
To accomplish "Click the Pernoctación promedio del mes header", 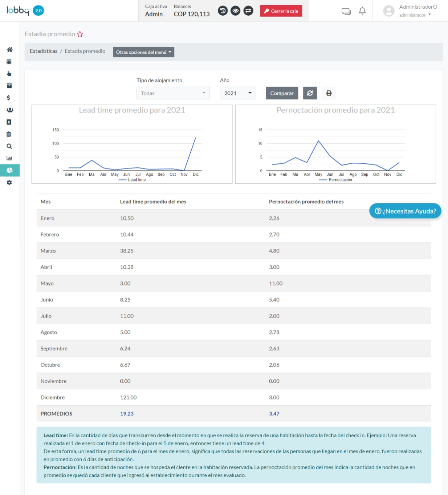I will pos(306,202).
